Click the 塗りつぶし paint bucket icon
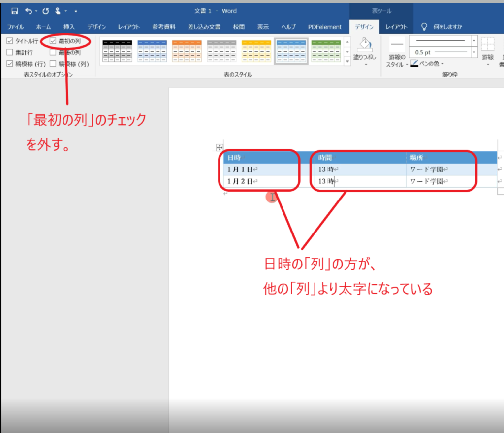 pyautogui.click(x=365, y=46)
